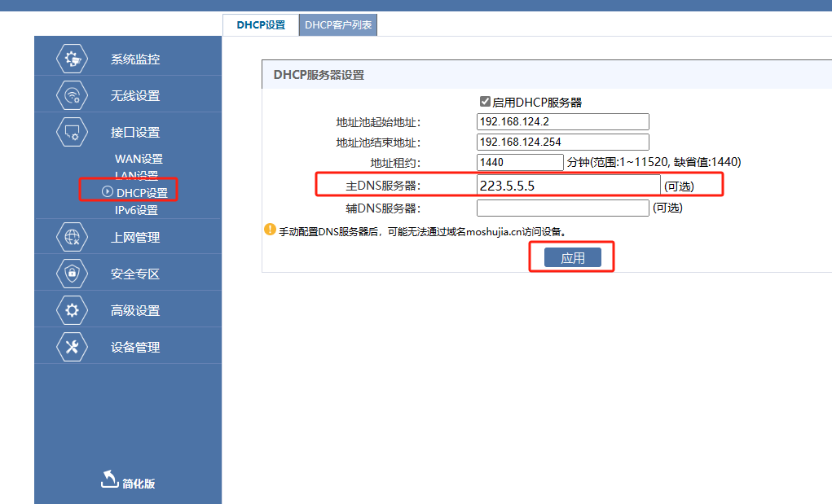Click the 辅DNS服务器 label
Viewport: 832px width, 504px height.
click(x=383, y=208)
